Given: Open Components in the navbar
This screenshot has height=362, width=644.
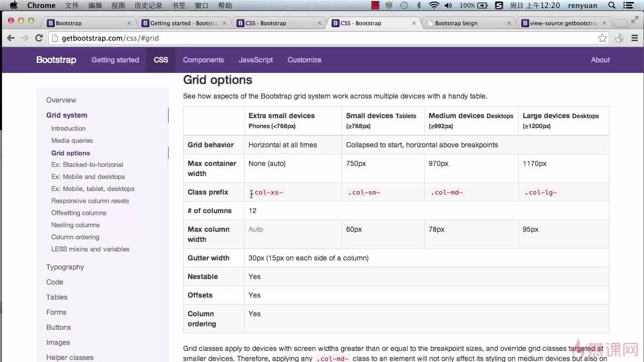Looking at the screenshot, I should (203, 60).
